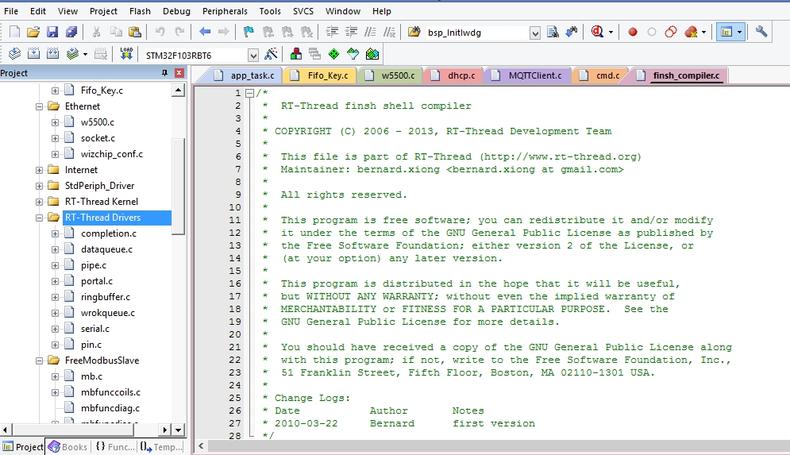Open the Pack Installer icon
This screenshot has height=455, width=790.
click(x=372, y=54)
